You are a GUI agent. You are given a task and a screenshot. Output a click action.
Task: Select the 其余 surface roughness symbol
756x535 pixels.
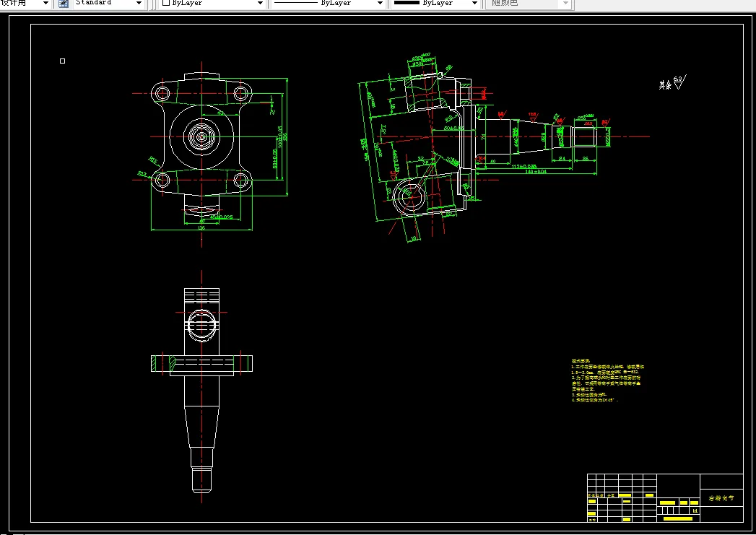pos(673,83)
